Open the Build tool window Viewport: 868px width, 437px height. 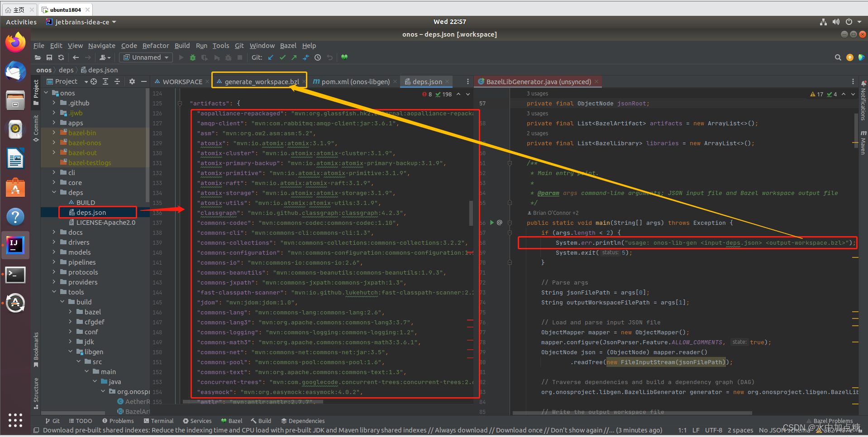[x=261, y=421]
